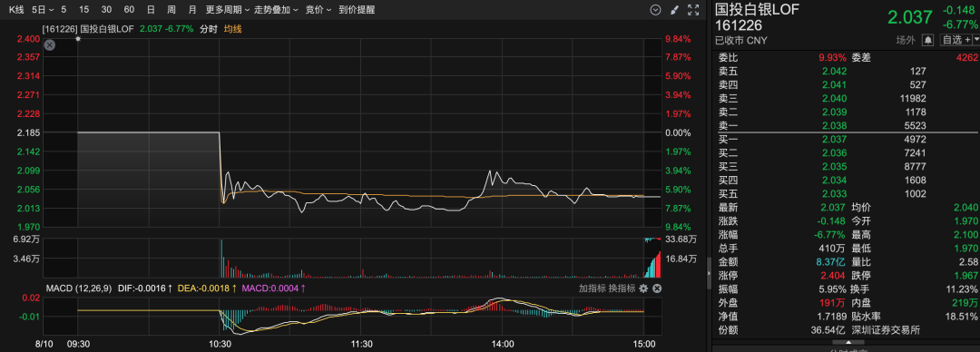This screenshot has height=352, width=980.
Task: Click the 换手 value 11.23%
Action: click(963, 289)
